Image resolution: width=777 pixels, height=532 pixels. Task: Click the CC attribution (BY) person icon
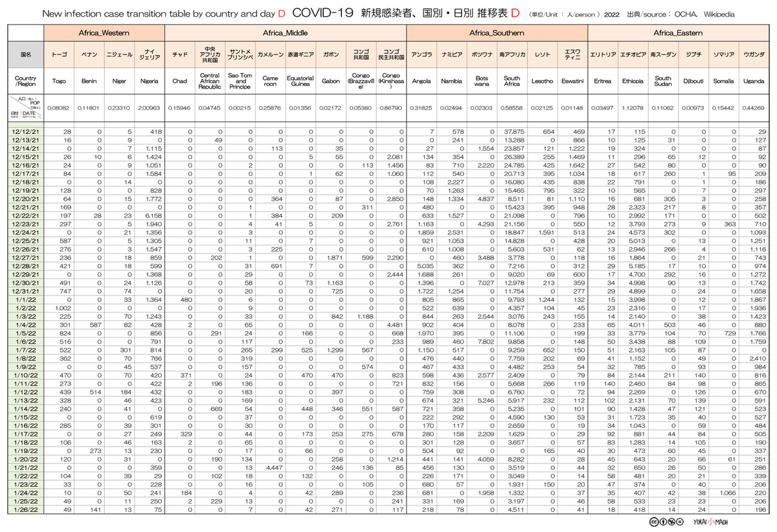662,521
